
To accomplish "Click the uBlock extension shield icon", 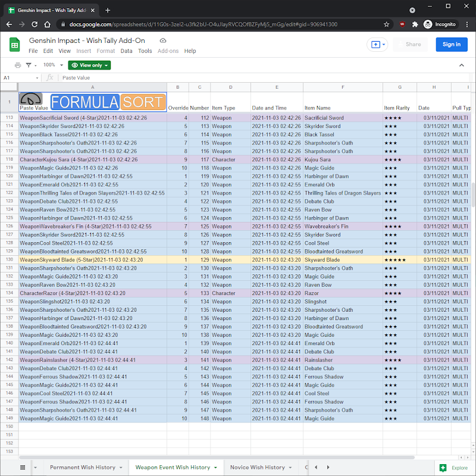I will [x=402, y=24].
